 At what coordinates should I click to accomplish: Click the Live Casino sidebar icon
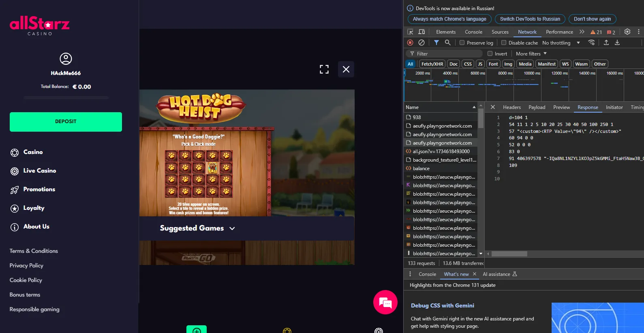[15, 171]
